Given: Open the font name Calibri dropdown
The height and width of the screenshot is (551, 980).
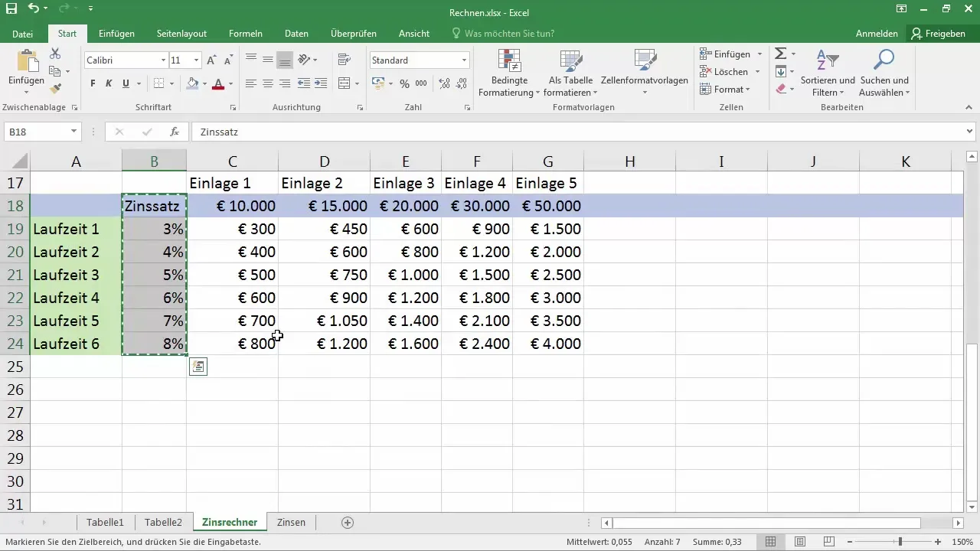Looking at the screenshot, I should [x=163, y=60].
